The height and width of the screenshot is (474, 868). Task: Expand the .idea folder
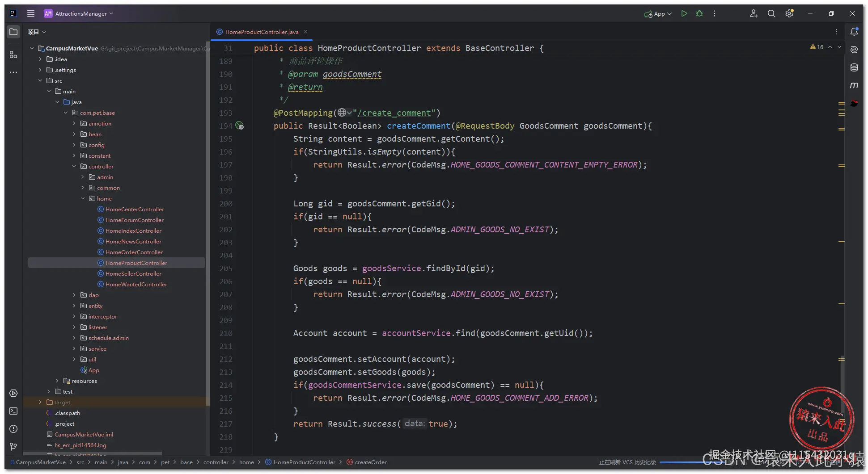40,59
